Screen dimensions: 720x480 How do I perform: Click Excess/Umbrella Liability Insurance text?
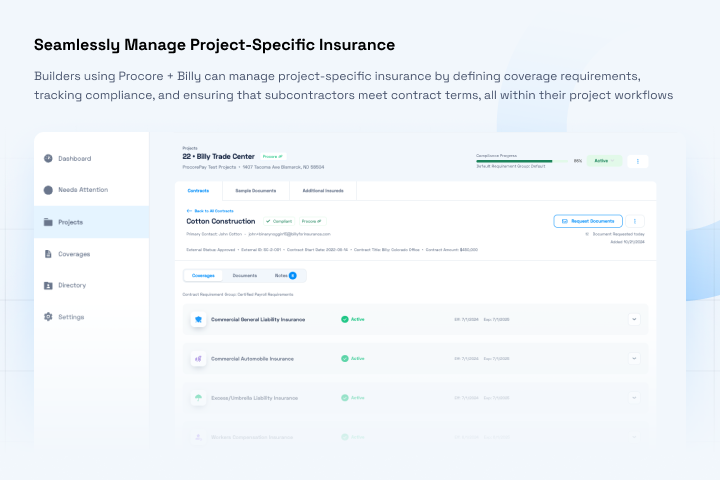pos(254,398)
